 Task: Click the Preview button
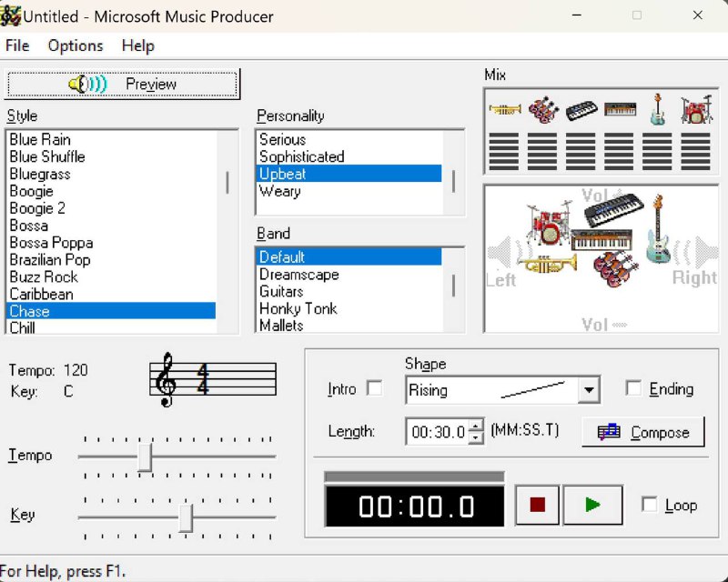(x=122, y=84)
